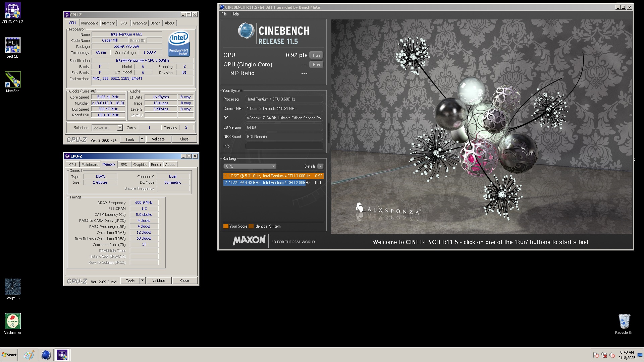Click the Core Voltage value 1.680 V
The width and height of the screenshot is (644, 362).
point(150,52)
